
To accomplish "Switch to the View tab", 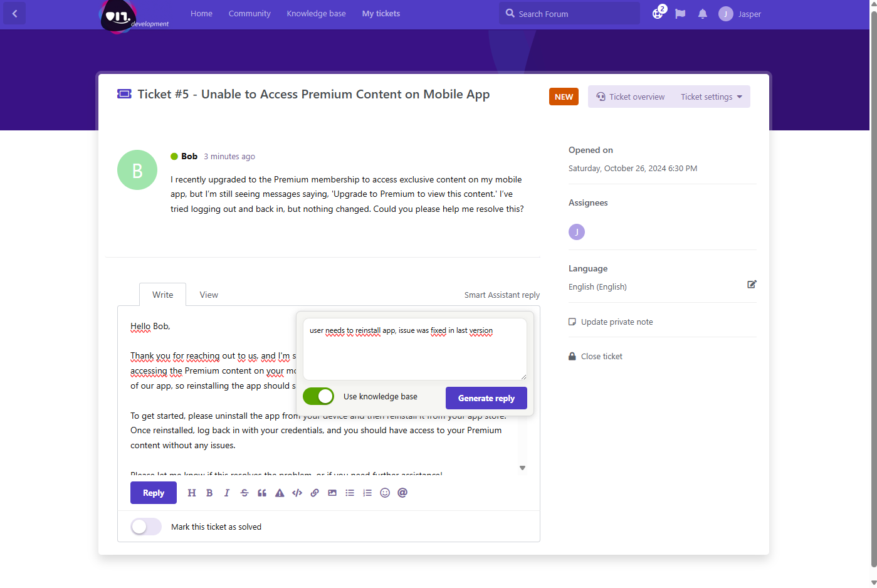I will [209, 295].
